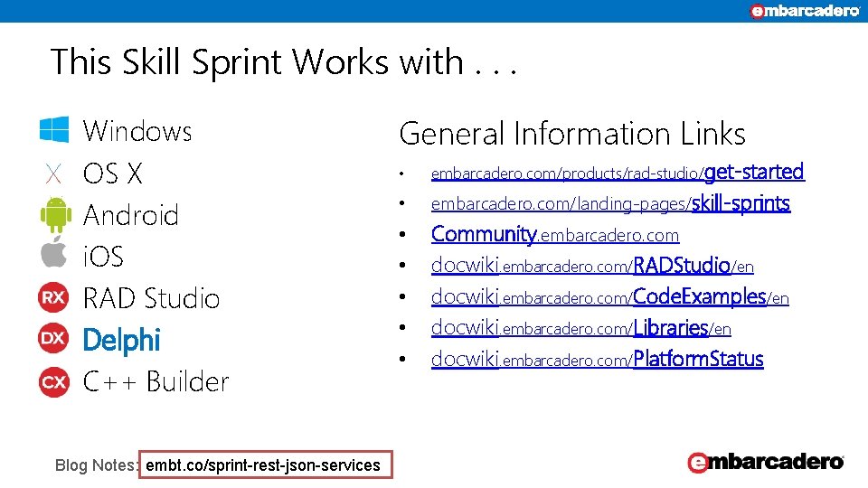Click the gray Apple iOS icon
The image size is (868, 488).
[53, 252]
